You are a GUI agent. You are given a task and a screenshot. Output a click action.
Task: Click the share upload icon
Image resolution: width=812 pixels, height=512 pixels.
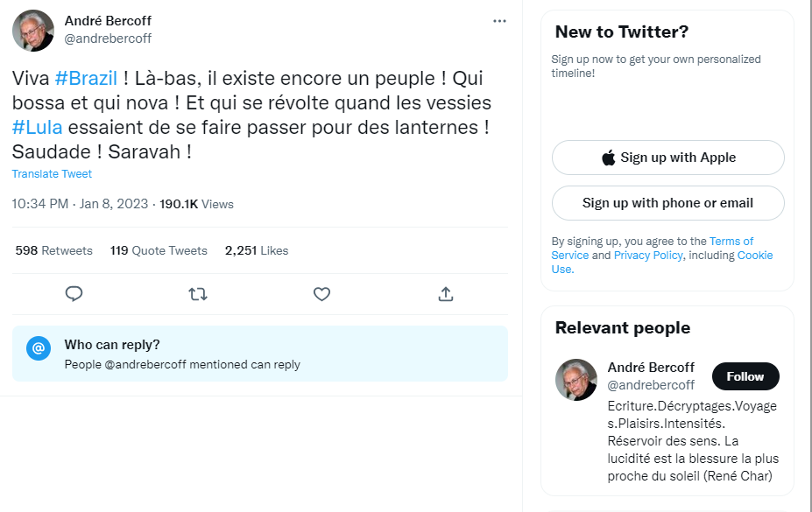click(x=445, y=294)
